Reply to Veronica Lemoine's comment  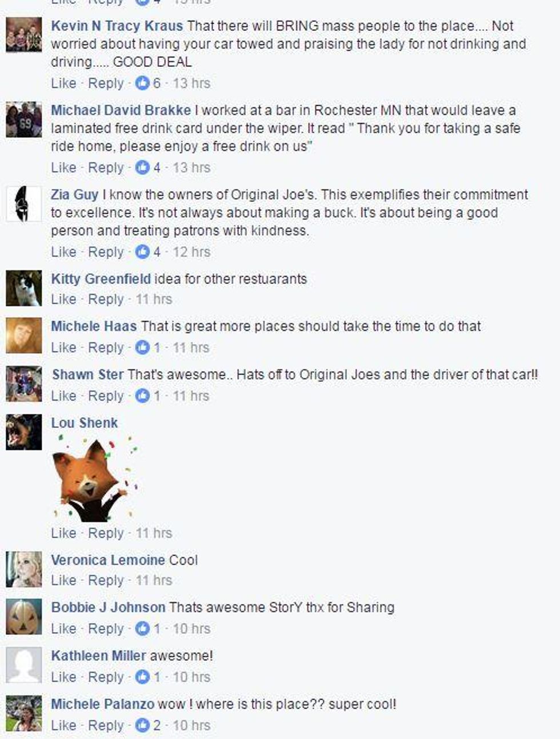106,581
